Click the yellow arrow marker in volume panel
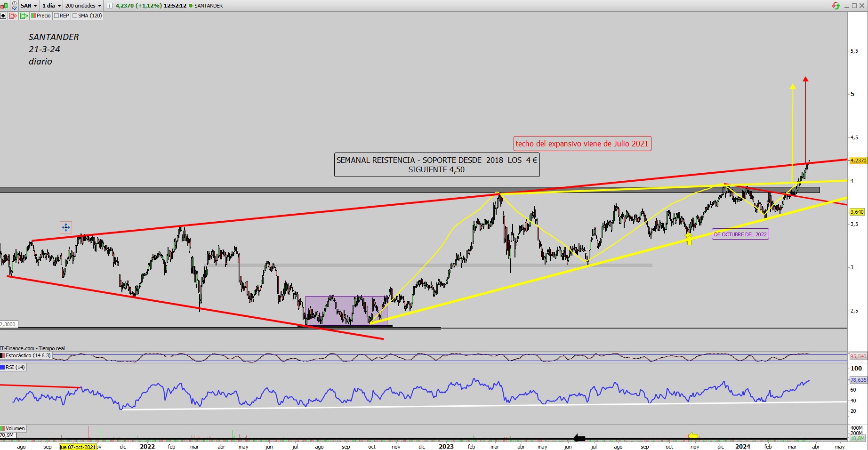 tap(693, 436)
